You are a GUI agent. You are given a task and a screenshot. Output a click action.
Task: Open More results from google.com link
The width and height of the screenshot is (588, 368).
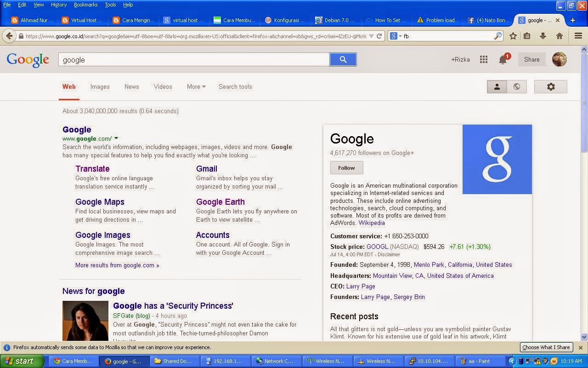click(117, 265)
